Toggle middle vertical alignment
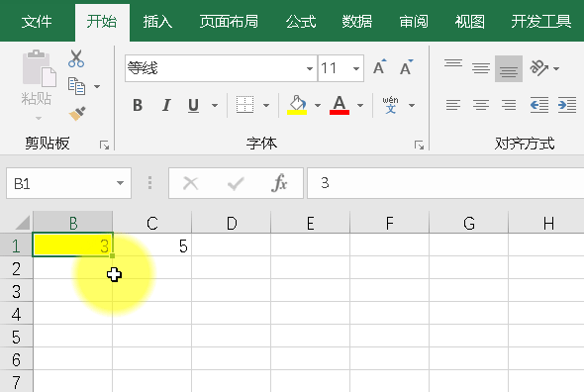The height and width of the screenshot is (392, 584). [481, 68]
